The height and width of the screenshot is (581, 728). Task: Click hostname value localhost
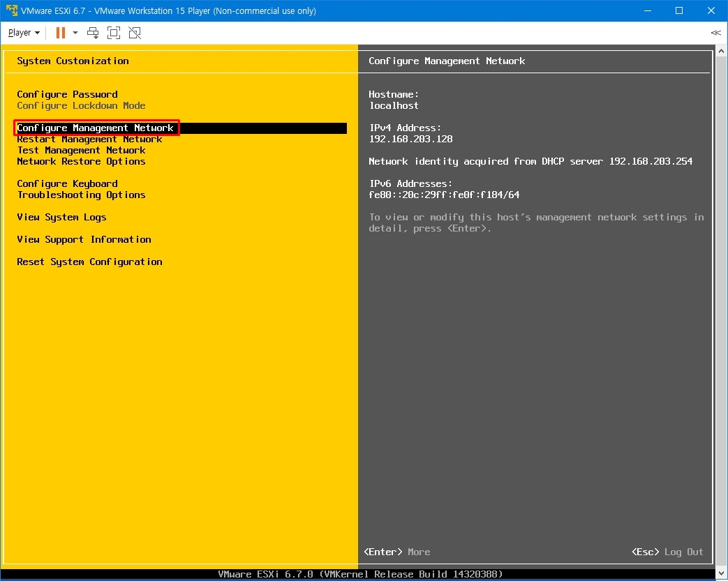click(x=394, y=105)
